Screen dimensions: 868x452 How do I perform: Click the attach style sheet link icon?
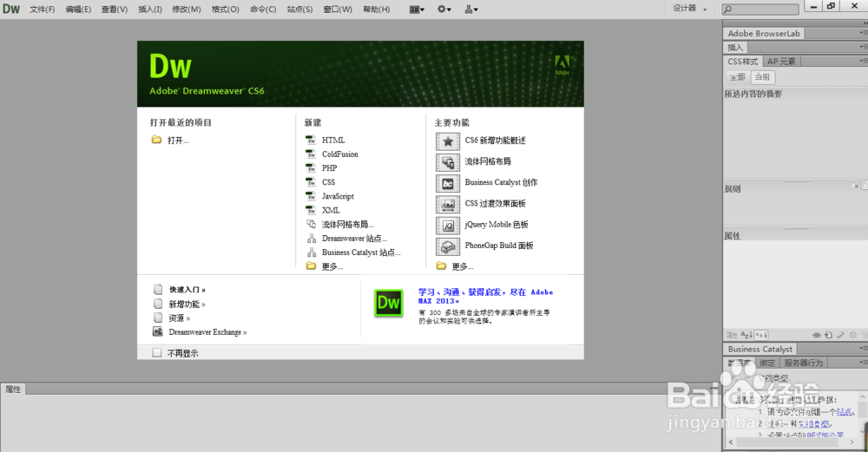pyautogui.click(x=817, y=335)
